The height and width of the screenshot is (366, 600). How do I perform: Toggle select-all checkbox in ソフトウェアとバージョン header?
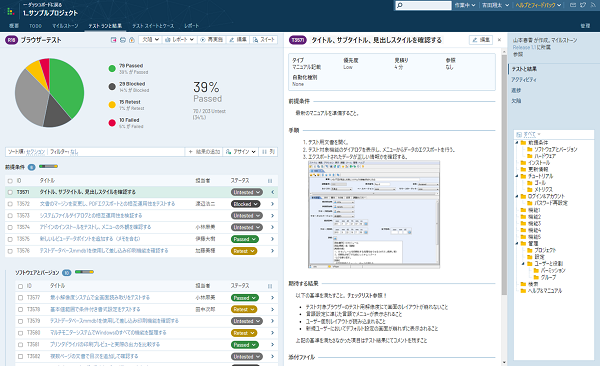pos(20,286)
